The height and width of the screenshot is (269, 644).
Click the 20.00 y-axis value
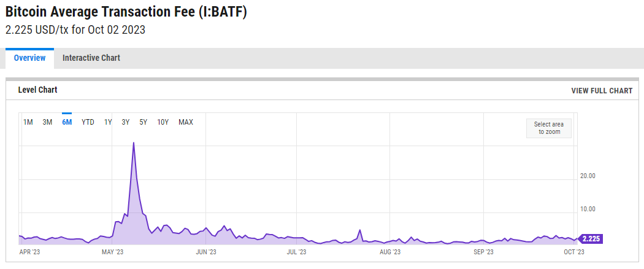point(588,176)
